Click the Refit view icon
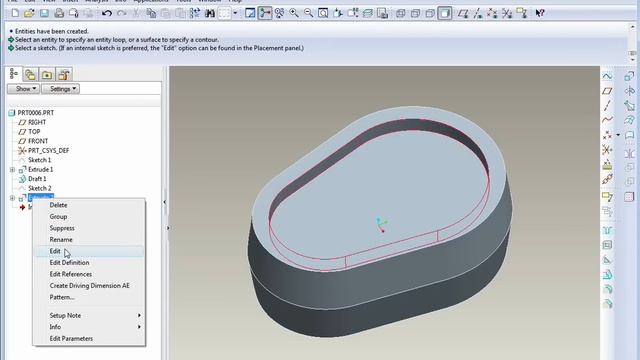This screenshot has width=640, height=360. point(323,13)
